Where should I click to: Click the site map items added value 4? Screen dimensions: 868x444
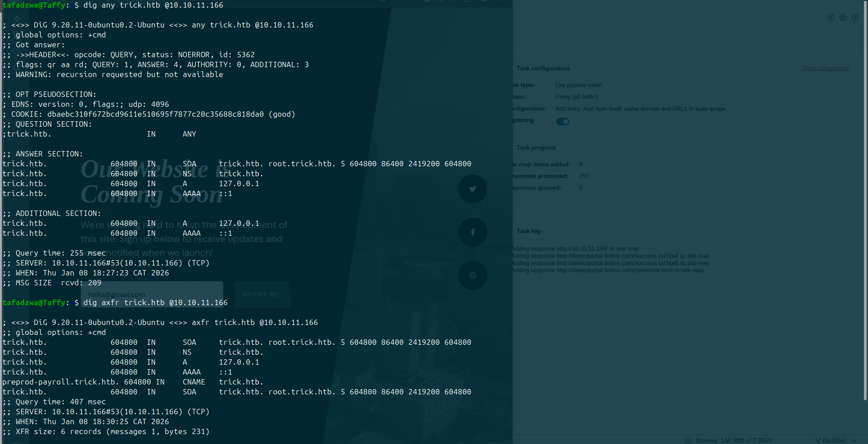(581, 165)
